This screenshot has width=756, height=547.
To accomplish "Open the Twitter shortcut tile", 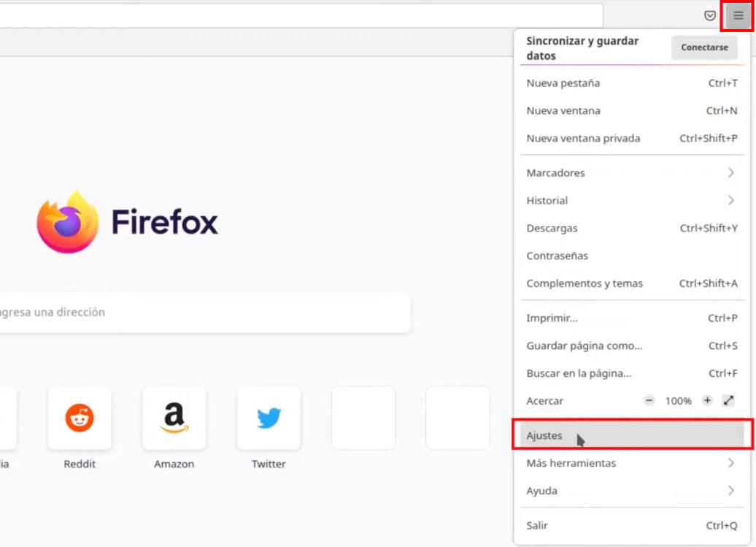I will click(269, 418).
